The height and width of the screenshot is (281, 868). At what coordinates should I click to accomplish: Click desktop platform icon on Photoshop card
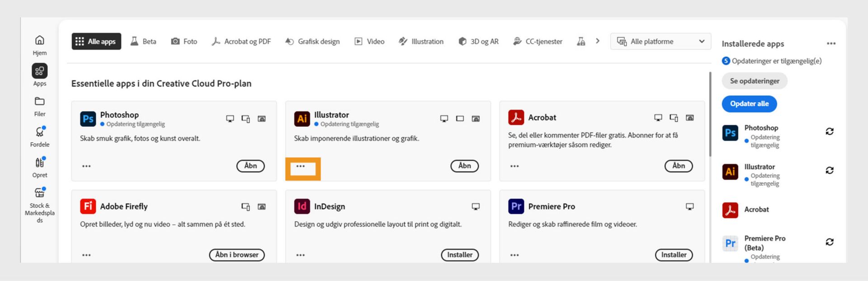click(230, 119)
